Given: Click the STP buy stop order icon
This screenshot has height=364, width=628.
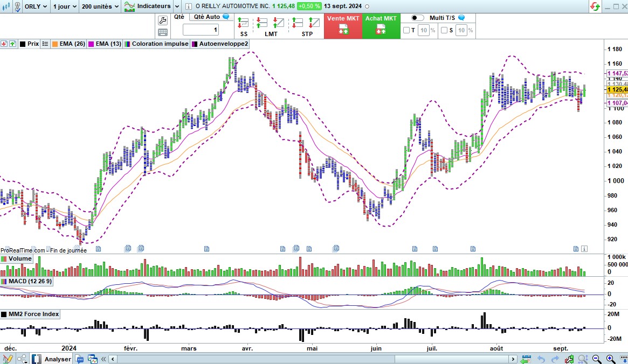Looking at the screenshot, I should point(297,23).
